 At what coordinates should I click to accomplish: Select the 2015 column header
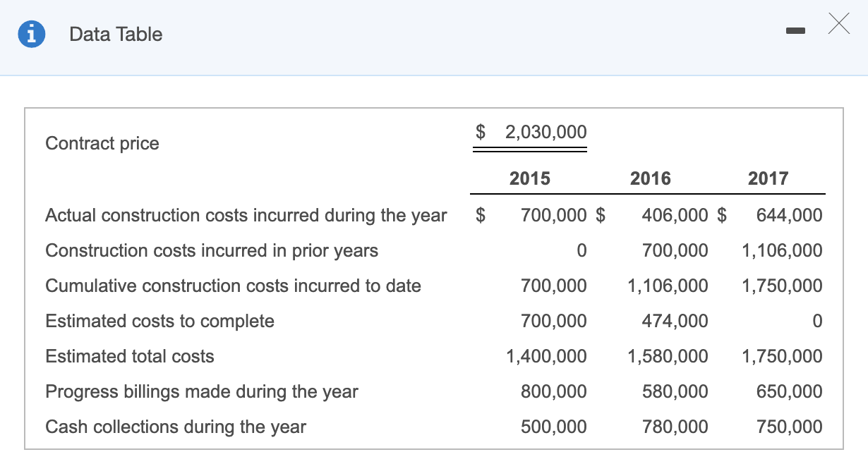tap(529, 178)
